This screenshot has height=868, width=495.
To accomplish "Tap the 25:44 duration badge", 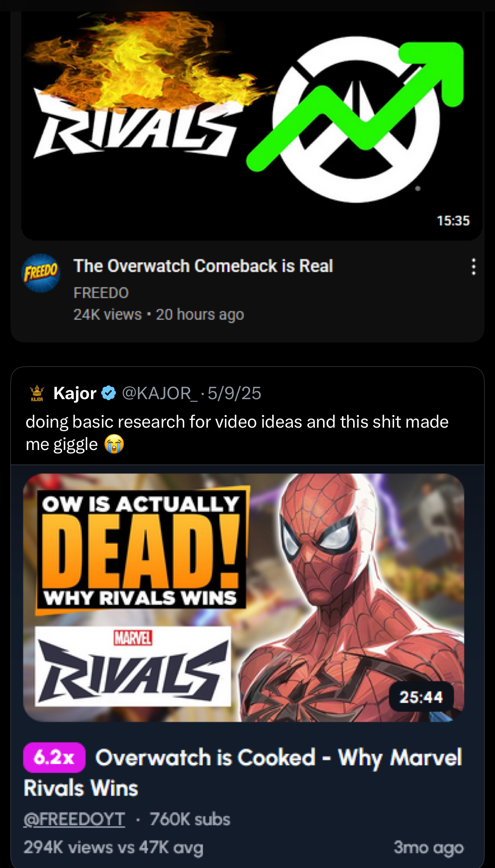I will click(421, 697).
